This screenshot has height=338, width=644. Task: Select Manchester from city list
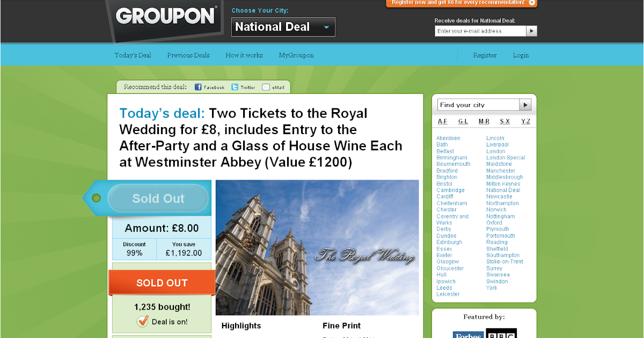[501, 171]
